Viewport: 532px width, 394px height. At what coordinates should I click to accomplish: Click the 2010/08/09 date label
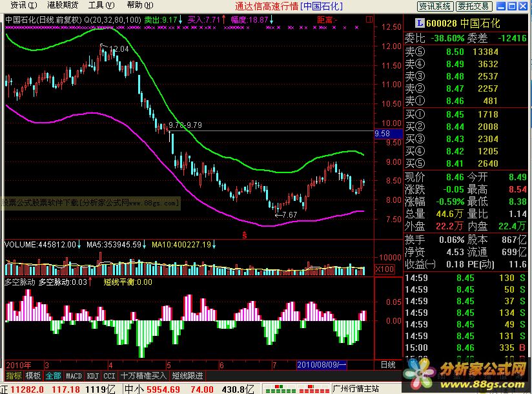pyautogui.click(x=321, y=365)
